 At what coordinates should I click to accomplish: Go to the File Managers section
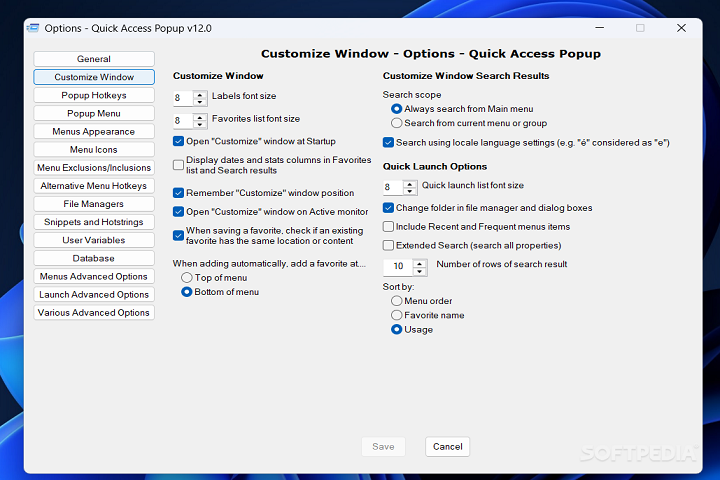94,204
